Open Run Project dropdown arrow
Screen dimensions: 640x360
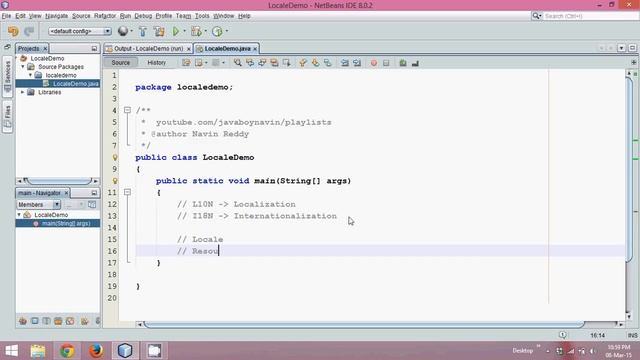click(x=184, y=31)
